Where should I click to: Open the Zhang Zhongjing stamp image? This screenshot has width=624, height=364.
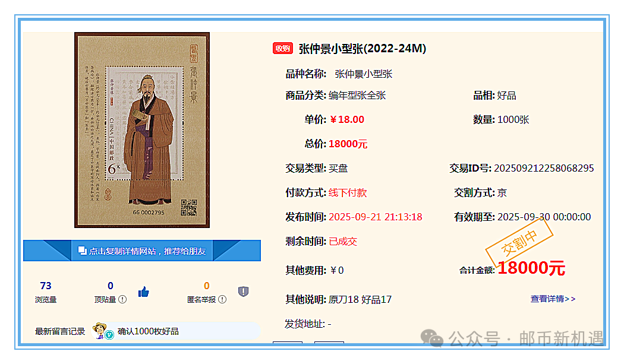click(x=142, y=130)
